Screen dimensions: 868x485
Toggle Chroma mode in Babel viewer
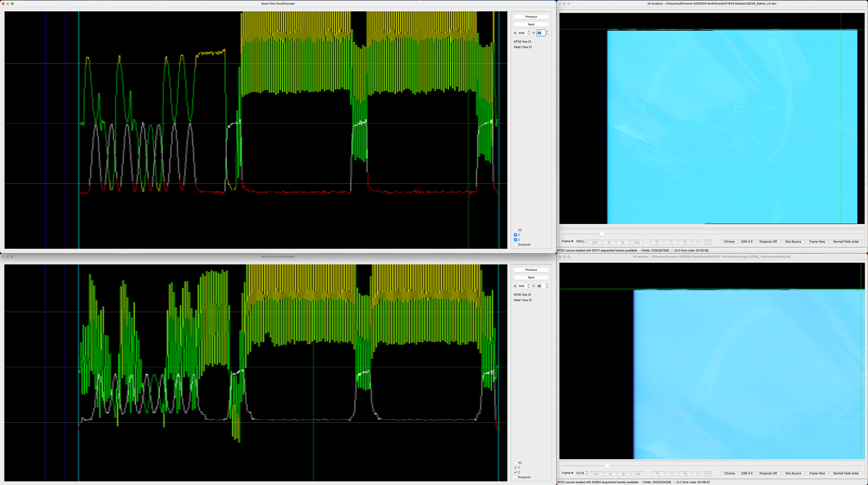729,242
